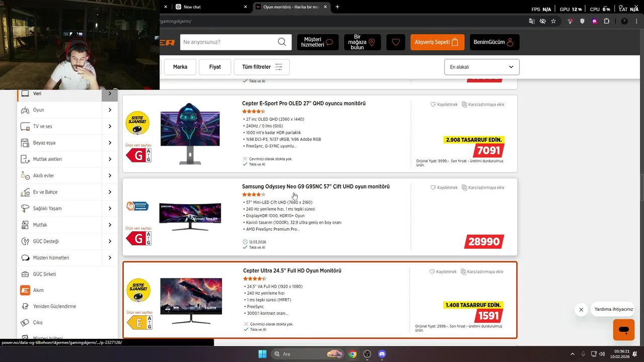Click Samsung Odyssey Neo G9 monitor image
Screen dimensions: 644x362
click(190, 216)
